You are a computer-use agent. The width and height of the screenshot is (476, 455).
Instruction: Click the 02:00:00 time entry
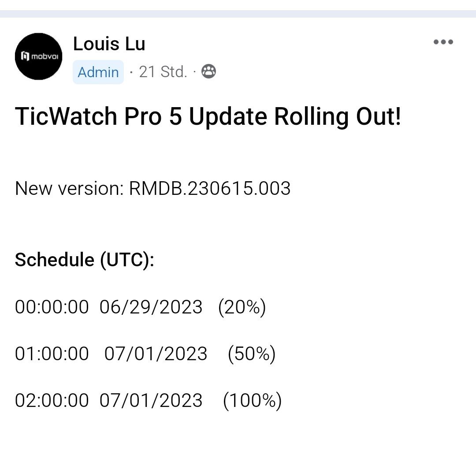[x=52, y=400]
